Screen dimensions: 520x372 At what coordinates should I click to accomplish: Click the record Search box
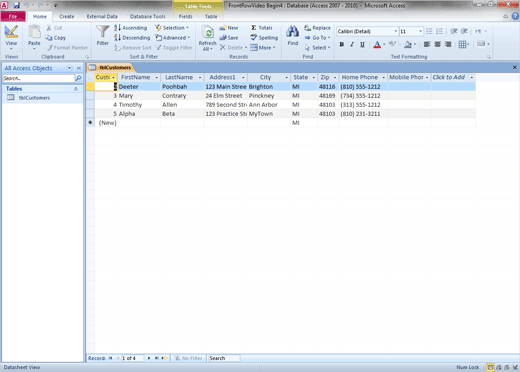click(224, 358)
